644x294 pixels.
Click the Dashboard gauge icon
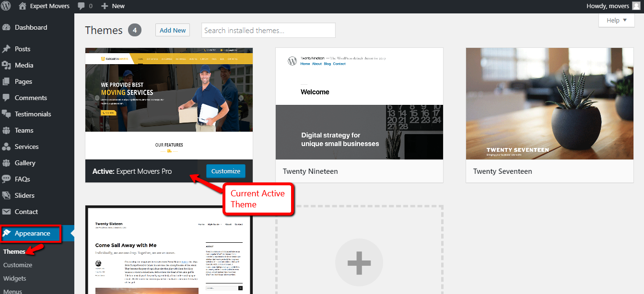[x=6, y=28]
